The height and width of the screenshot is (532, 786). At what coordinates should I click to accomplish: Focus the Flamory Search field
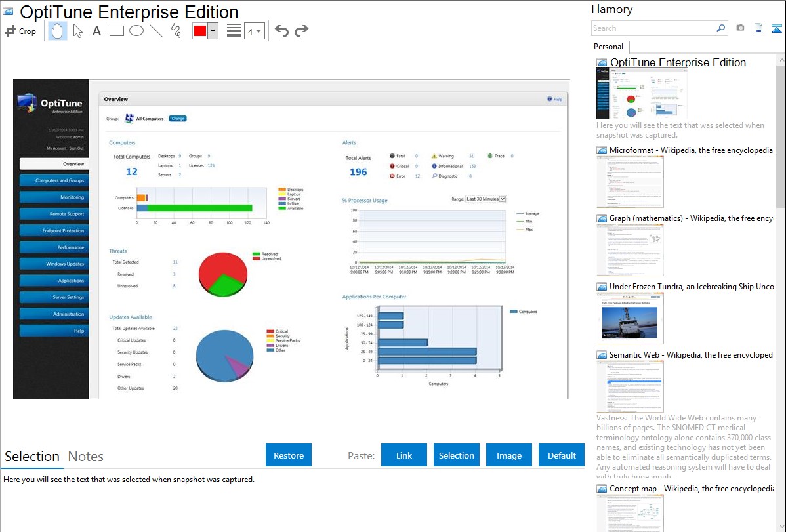653,28
